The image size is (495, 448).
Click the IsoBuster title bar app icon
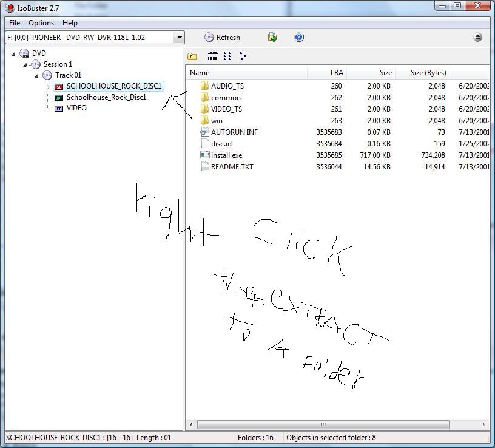(x=10, y=8)
